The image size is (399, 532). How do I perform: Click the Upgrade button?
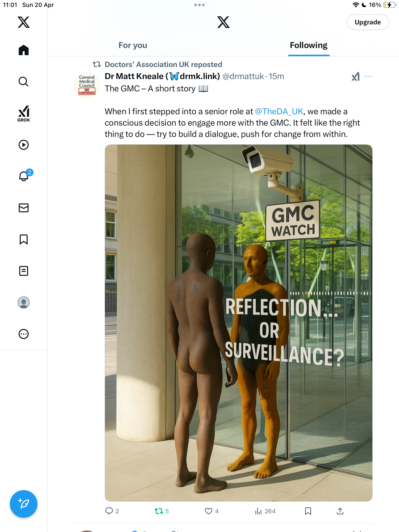click(x=368, y=22)
